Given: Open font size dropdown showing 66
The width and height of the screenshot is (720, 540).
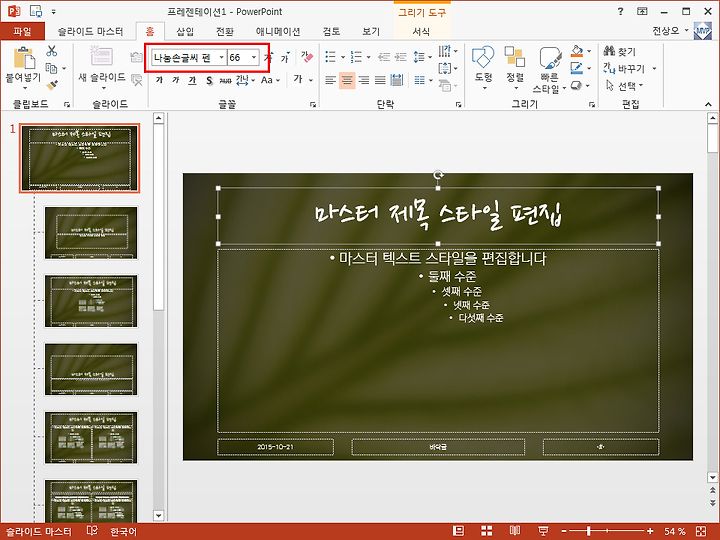Looking at the screenshot, I should (253, 57).
